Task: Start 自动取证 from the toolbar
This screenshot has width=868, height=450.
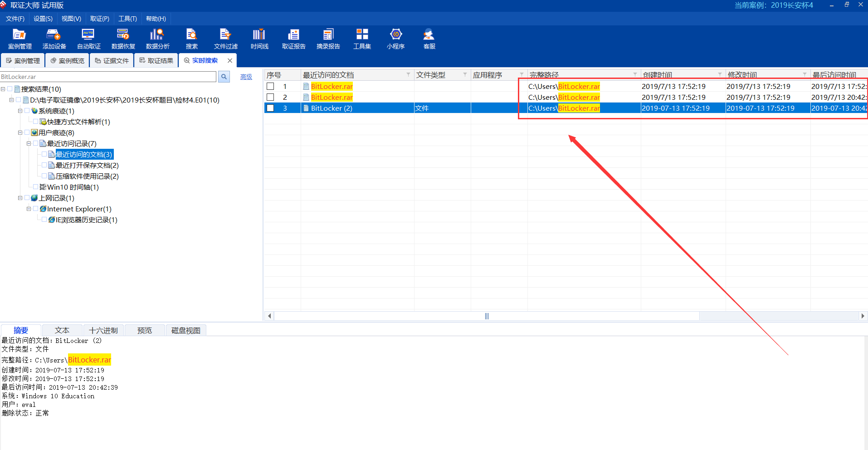Action: [x=88, y=39]
